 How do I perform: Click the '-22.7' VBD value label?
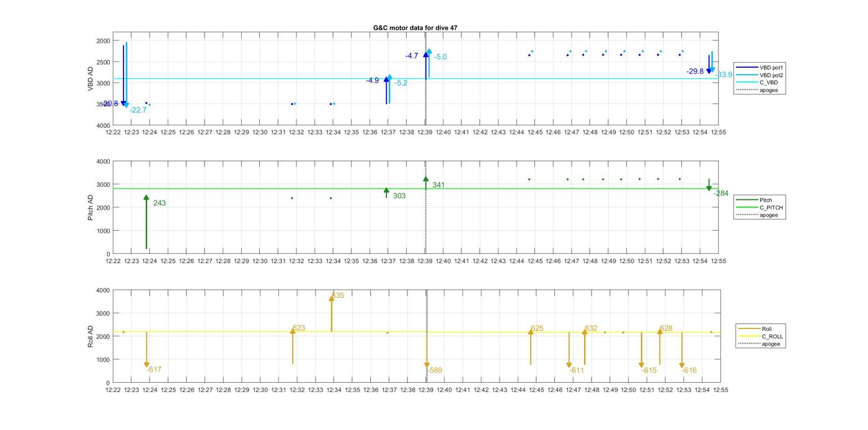(138, 110)
